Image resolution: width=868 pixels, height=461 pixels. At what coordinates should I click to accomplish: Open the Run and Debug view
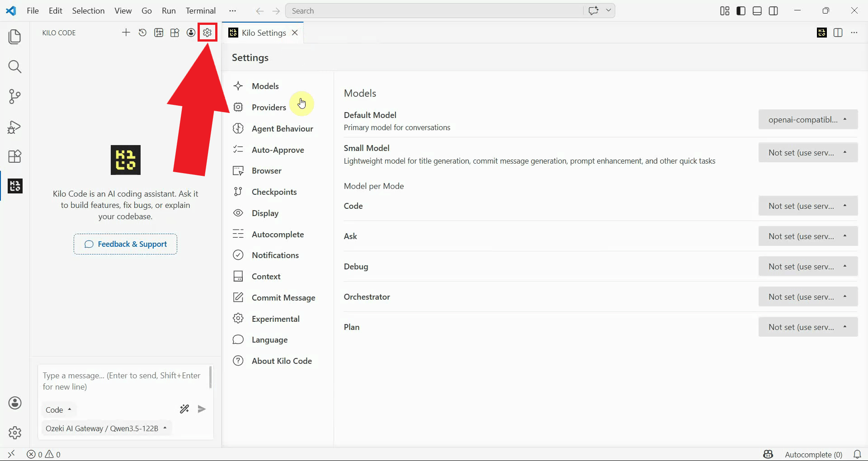(x=15, y=127)
